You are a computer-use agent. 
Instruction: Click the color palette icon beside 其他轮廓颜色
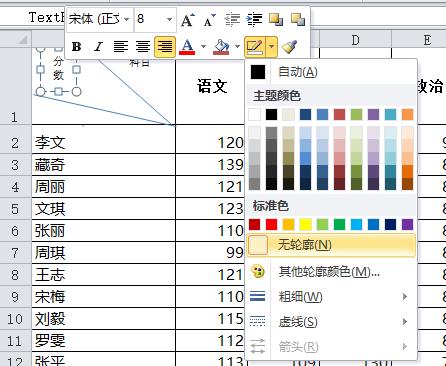(257, 271)
